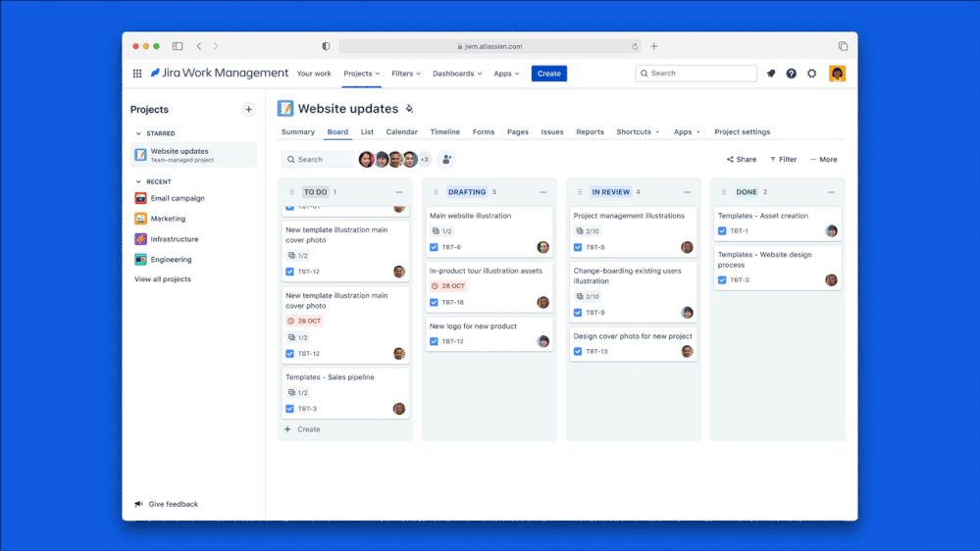
Task: Click the board Search field
Action: [318, 159]
